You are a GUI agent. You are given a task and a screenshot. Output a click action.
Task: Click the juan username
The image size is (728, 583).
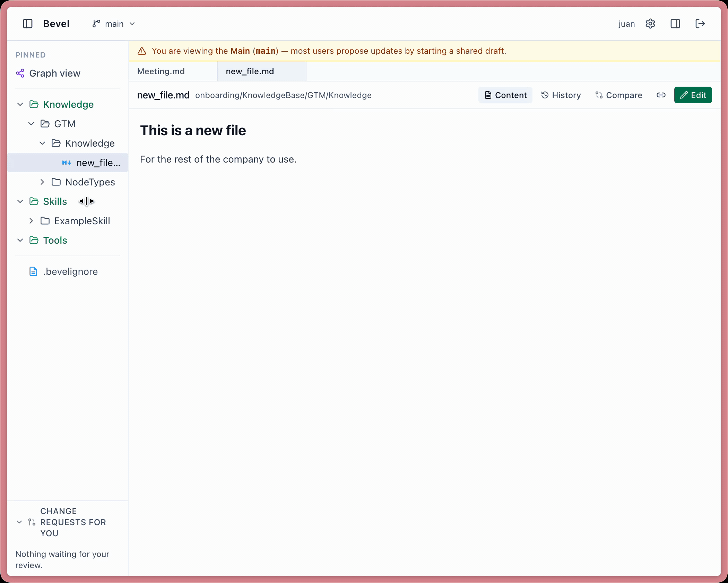coord(626,24)
